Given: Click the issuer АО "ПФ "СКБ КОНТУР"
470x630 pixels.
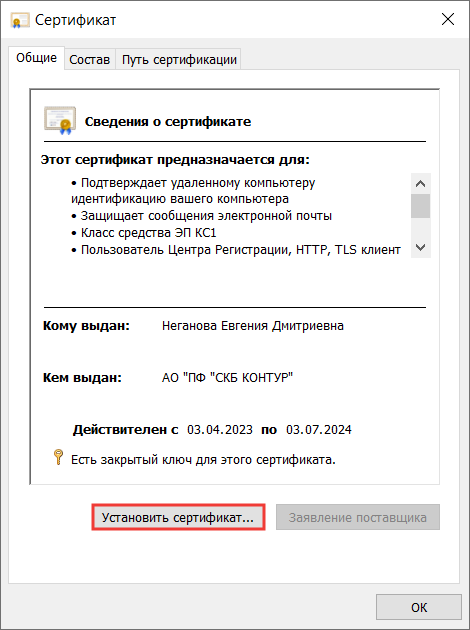Looking at the screenshot, I should click(227, 378).
